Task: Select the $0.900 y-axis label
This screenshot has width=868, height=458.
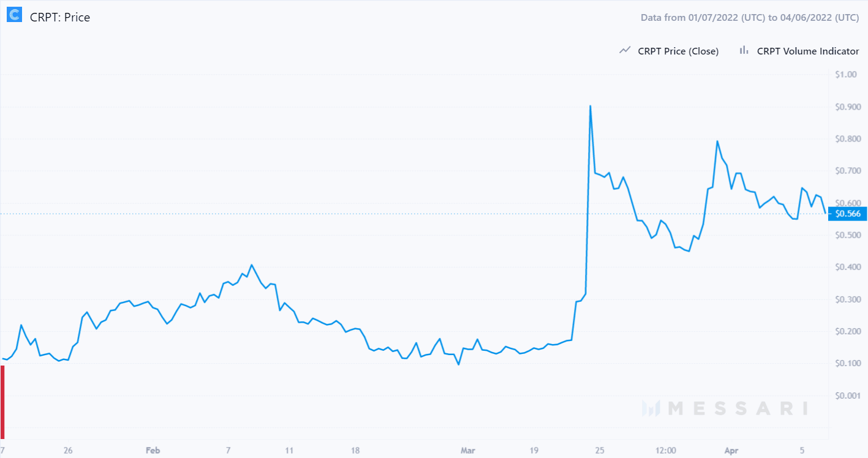Action: (x=848, y=107)
